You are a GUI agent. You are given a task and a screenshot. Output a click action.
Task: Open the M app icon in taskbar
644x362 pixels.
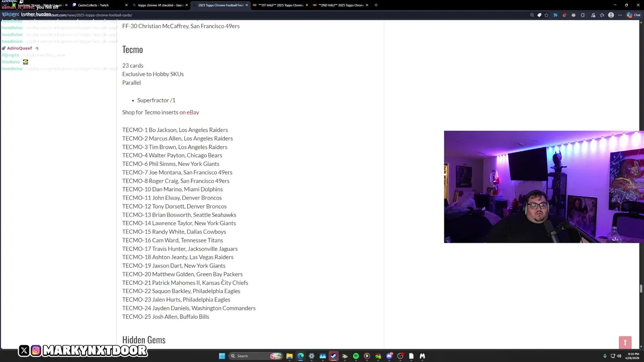point(422,356)
